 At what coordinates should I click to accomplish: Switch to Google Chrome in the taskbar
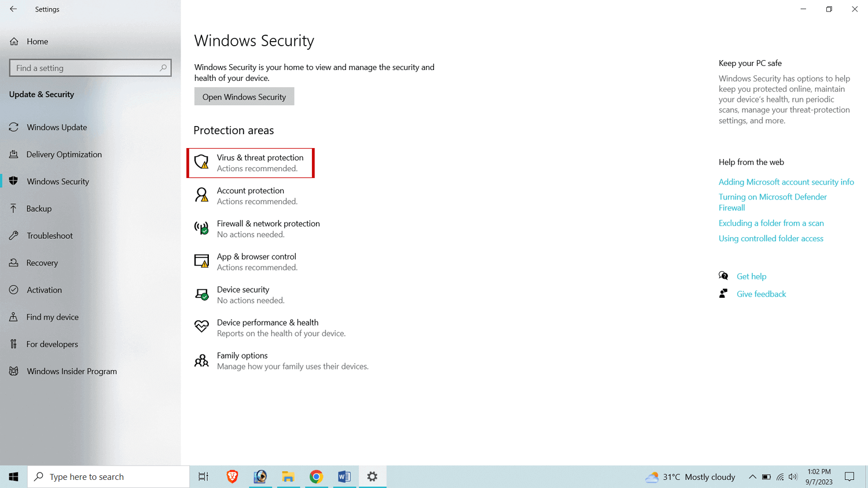pyautogui.click(x=316, y=477)
